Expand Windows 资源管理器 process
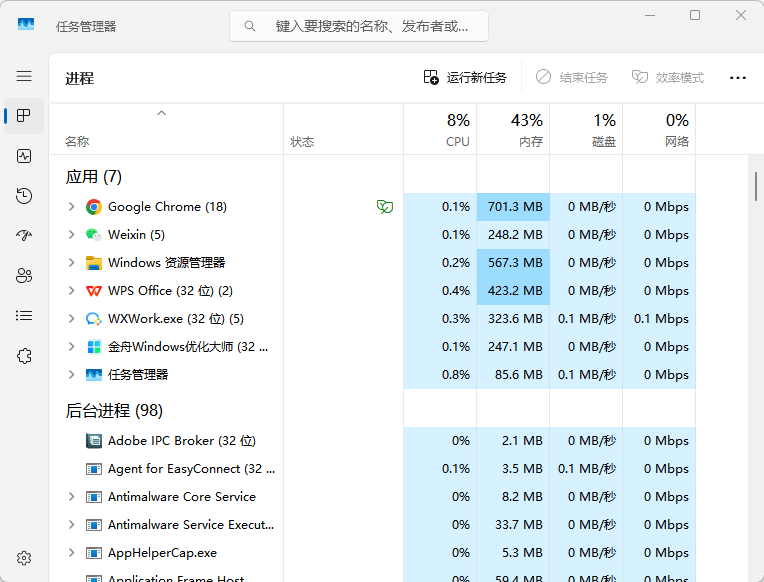Viewport: 764px width, 582px height. pyautogui.click(x=72, y=263)
